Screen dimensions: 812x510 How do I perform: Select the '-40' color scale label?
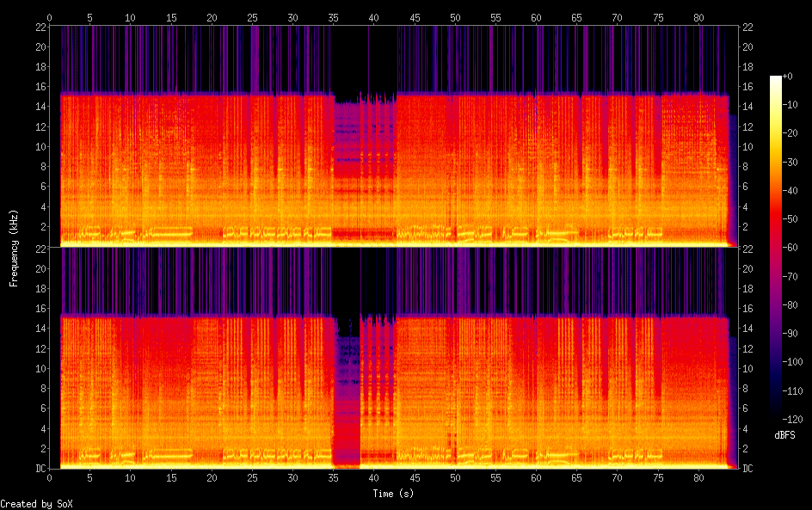[x=790, y=191]
